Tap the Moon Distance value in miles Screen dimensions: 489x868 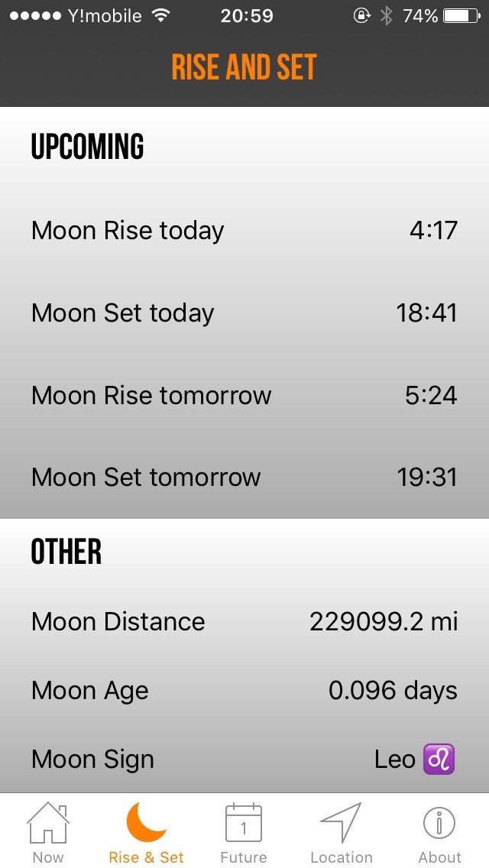tap(384, 622)
